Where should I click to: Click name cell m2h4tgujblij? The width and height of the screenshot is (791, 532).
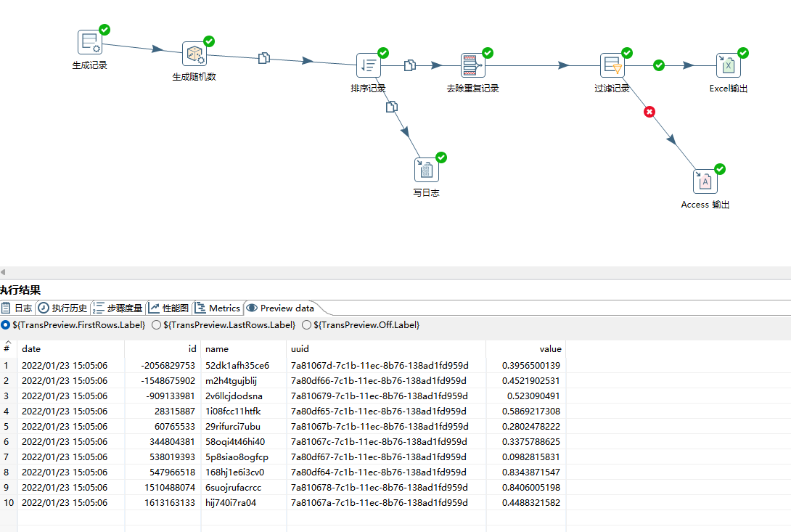point(244,380)
